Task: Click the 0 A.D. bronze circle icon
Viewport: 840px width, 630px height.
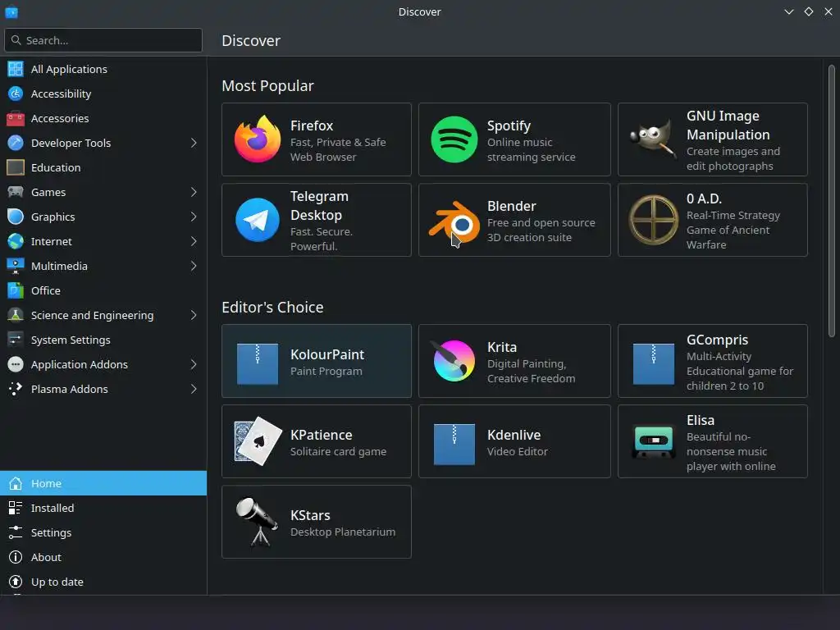Action: coord(654,220)
